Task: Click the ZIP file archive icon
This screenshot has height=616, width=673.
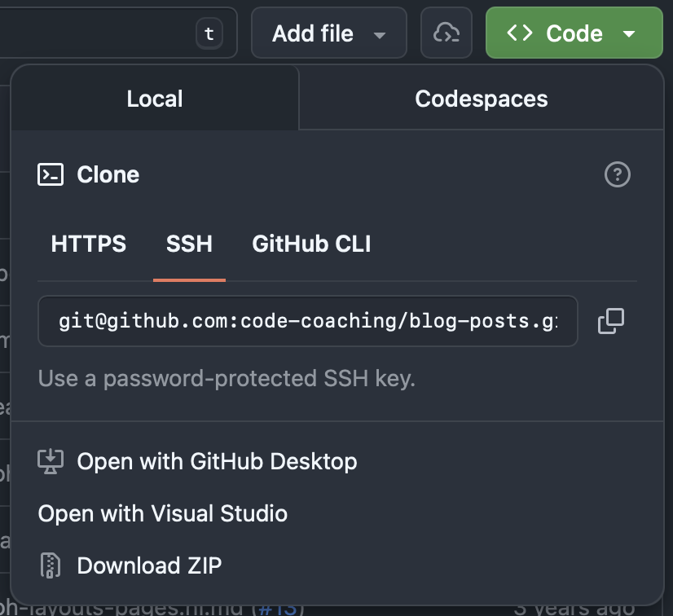Action: pyautogui.click(x=51, y=565)
